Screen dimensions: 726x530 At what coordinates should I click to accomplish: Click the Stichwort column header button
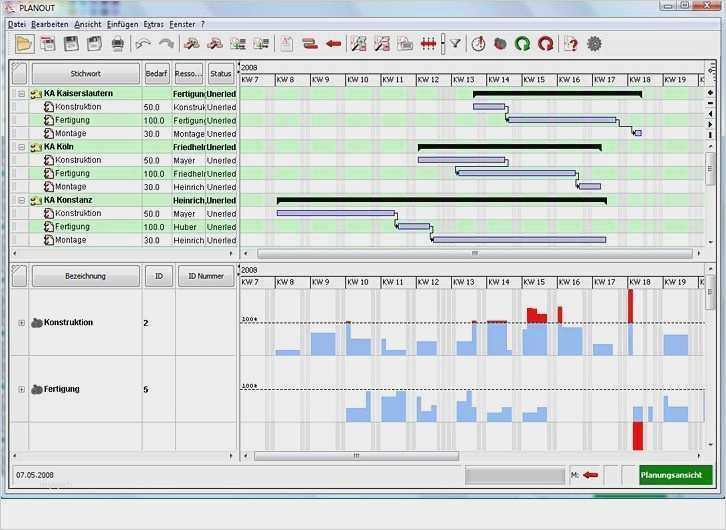coord(86,74)
